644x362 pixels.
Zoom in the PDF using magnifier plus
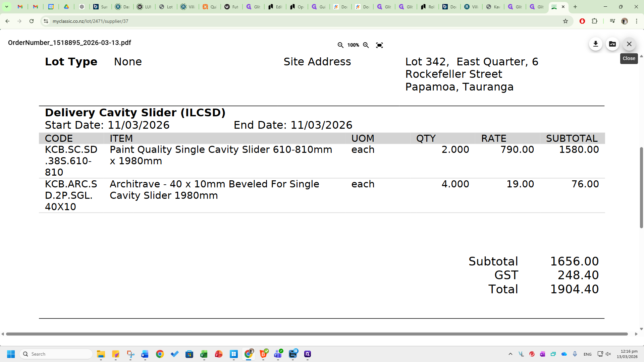click(x=366, y=45)
